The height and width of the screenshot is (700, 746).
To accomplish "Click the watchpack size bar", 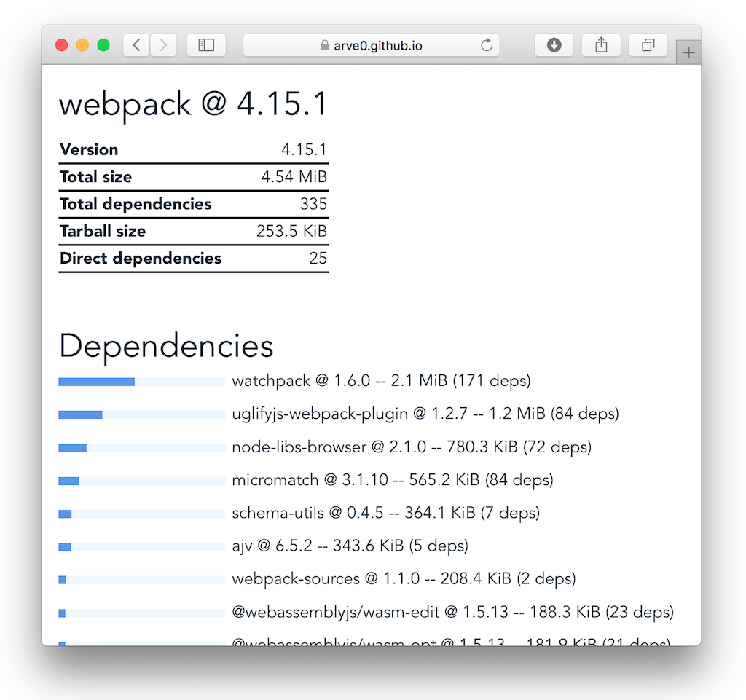I will click(142, 382).
